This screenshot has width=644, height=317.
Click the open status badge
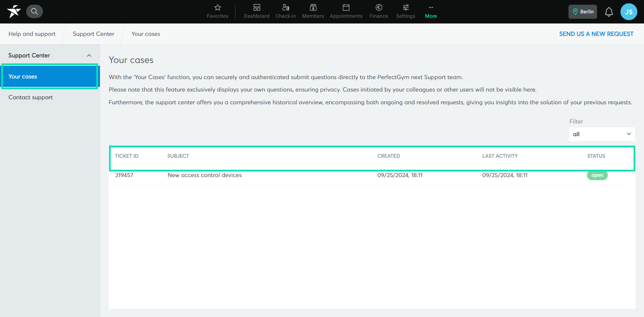click(597, 175)
